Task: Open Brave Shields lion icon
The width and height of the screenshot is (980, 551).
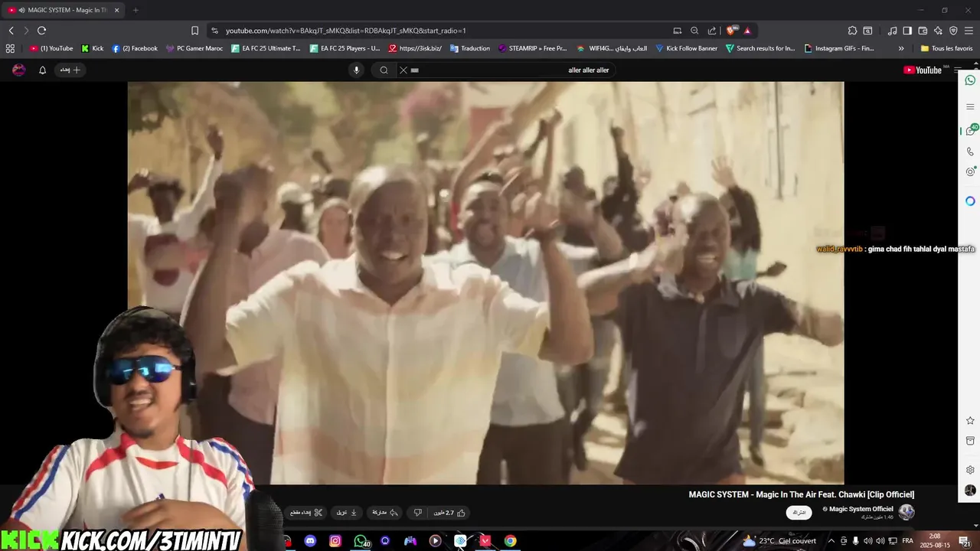Action: tap(732, 31)
